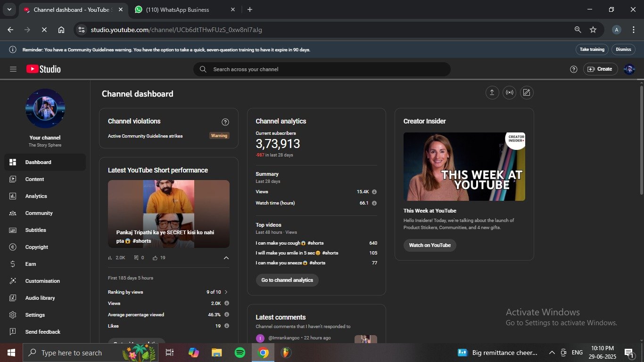Switch to WhatsApp Business tab

point(185,9)
